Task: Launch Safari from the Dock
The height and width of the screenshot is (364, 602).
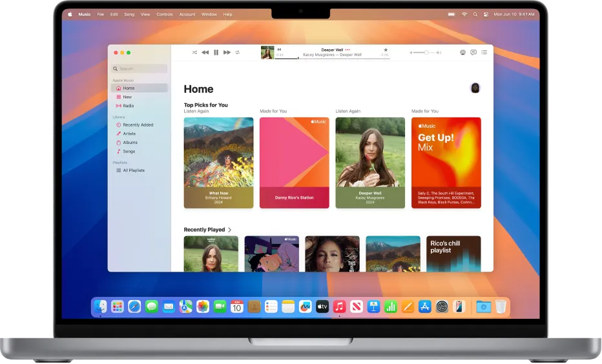Action: coord(134,307)
